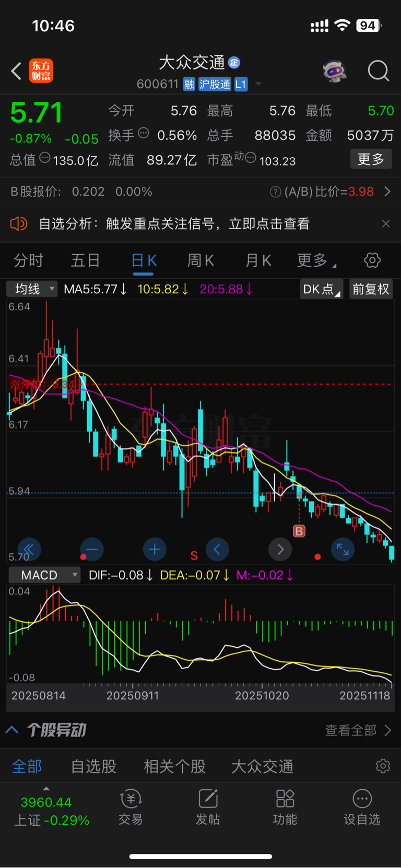401x868 pixels.
Task: Tap the 沪股通 badge
Action: [215, 84]
